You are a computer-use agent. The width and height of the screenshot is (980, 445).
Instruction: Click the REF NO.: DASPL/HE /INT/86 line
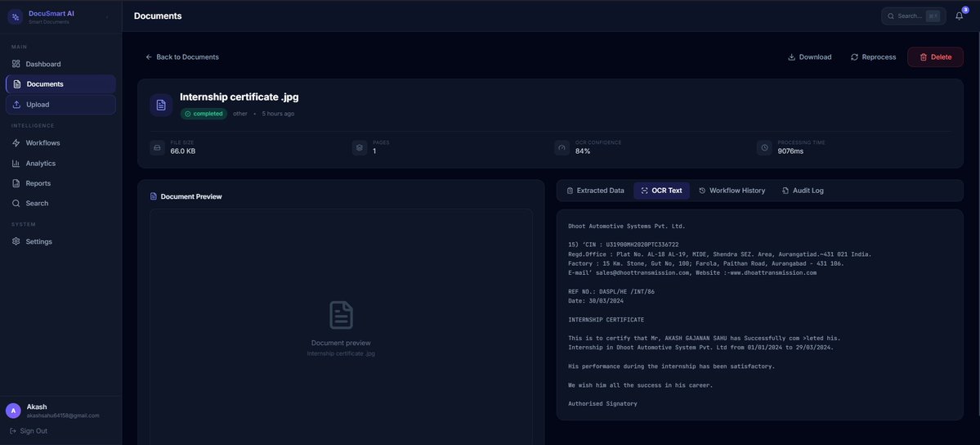coord(611,292)
